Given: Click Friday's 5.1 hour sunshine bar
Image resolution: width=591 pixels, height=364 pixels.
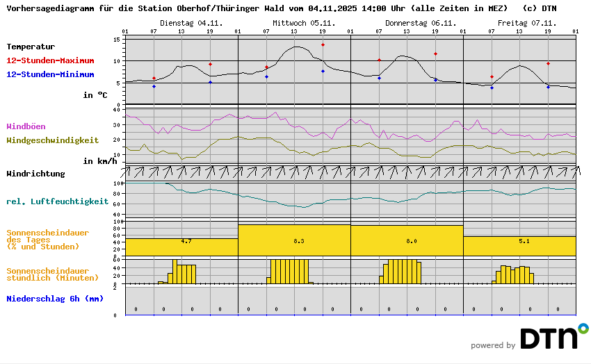Looking at the screenshot, I should click(x=519, y=246).
